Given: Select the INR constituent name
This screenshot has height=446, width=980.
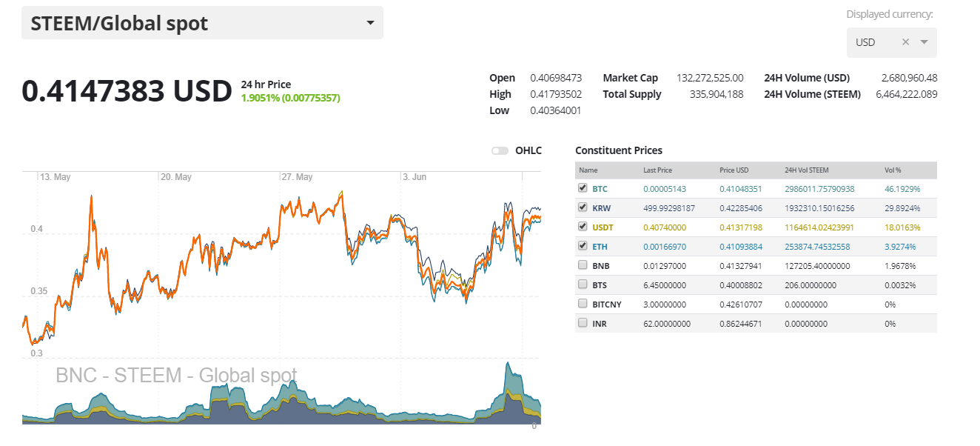Looking at the screenshot, I should coord(599,323).
